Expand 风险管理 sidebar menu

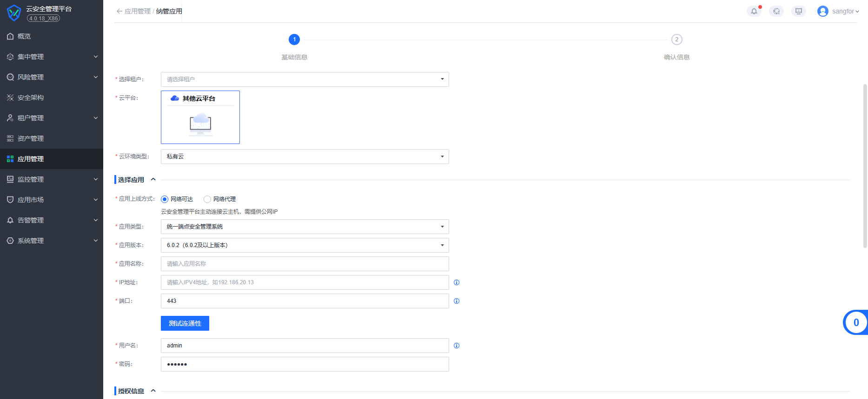point(51,77)
